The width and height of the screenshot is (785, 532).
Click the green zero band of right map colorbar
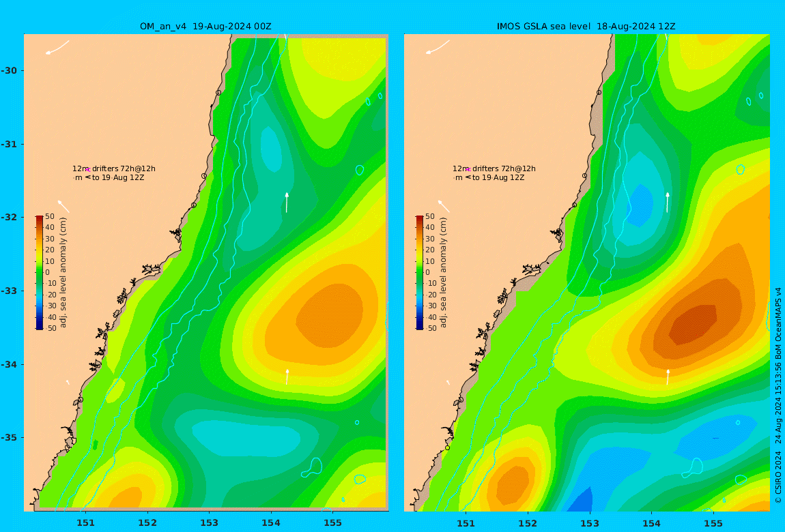(420, 273)
